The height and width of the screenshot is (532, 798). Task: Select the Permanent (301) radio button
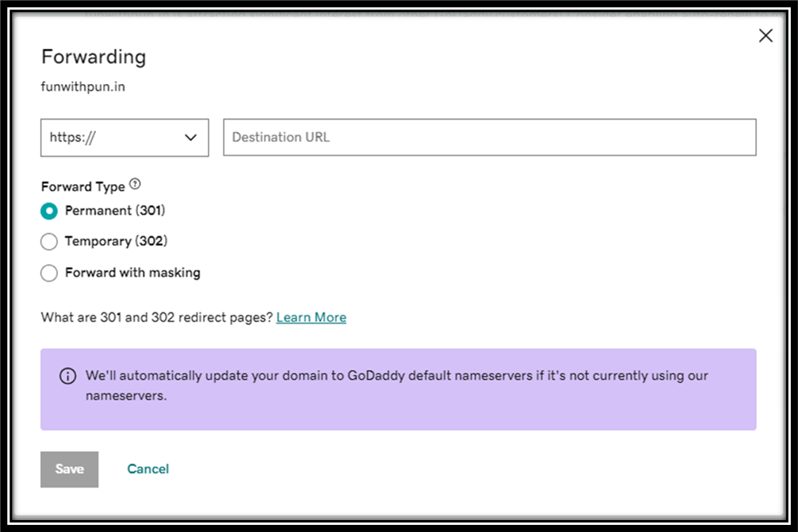click(49, 211)
